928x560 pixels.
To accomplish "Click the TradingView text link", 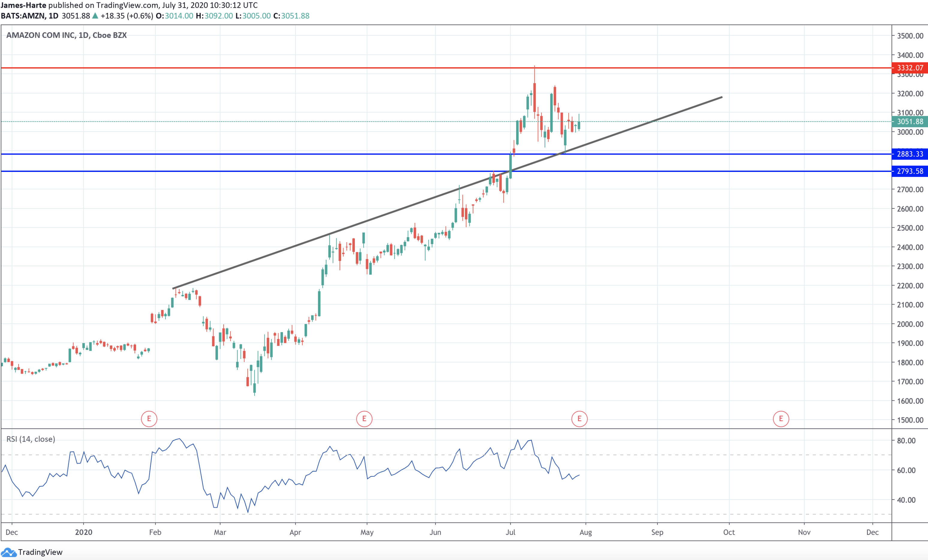I will point(40,552).
